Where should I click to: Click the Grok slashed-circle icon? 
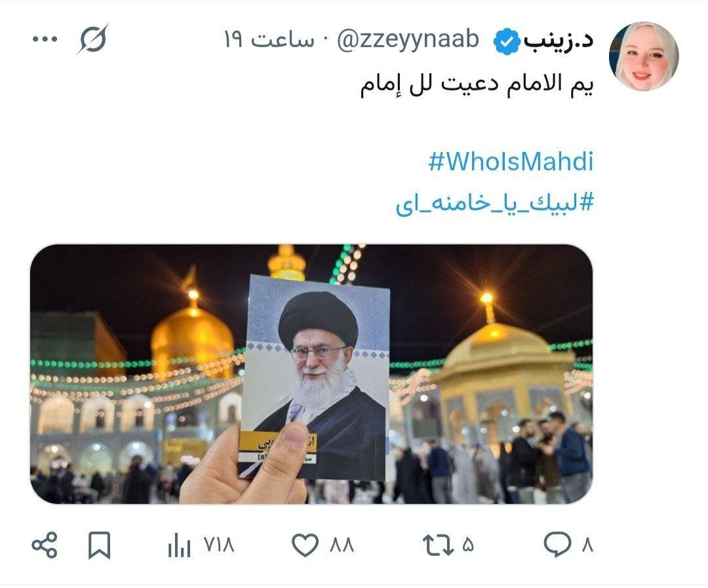click(92, 39)
